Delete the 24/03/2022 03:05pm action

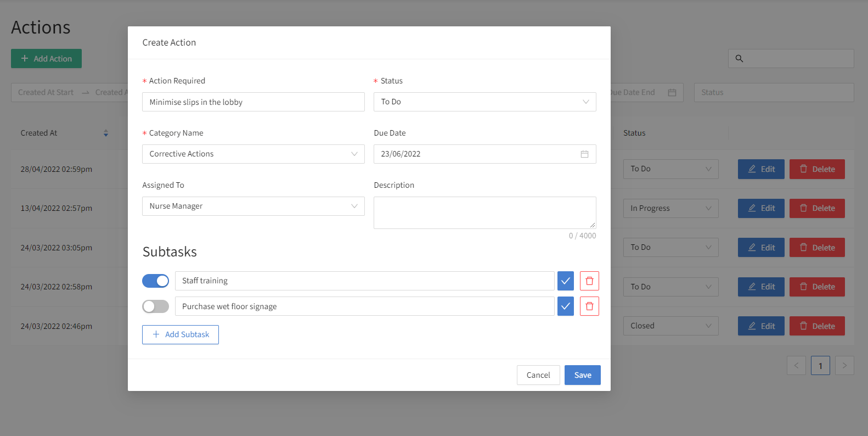(817, 248)
